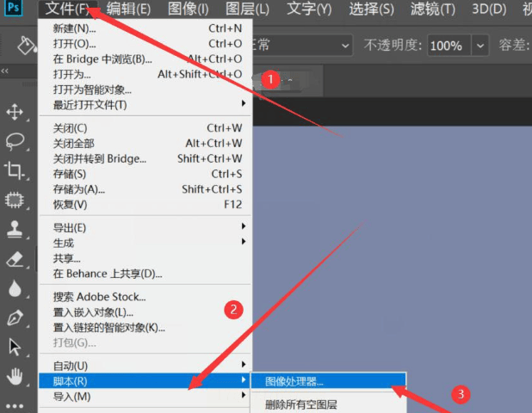Select the Path Selection arrow tool

[x=15, y=348]
